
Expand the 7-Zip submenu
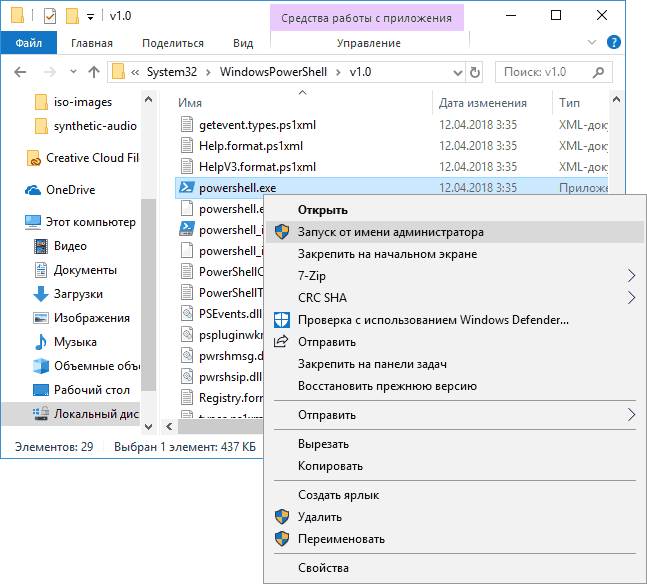tap(631, 275)
